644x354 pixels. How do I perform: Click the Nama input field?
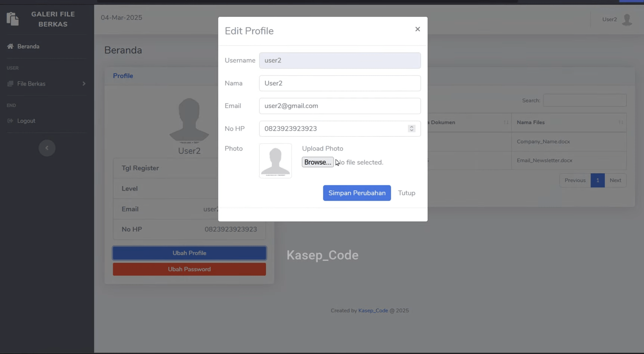(x=340, y=83)
